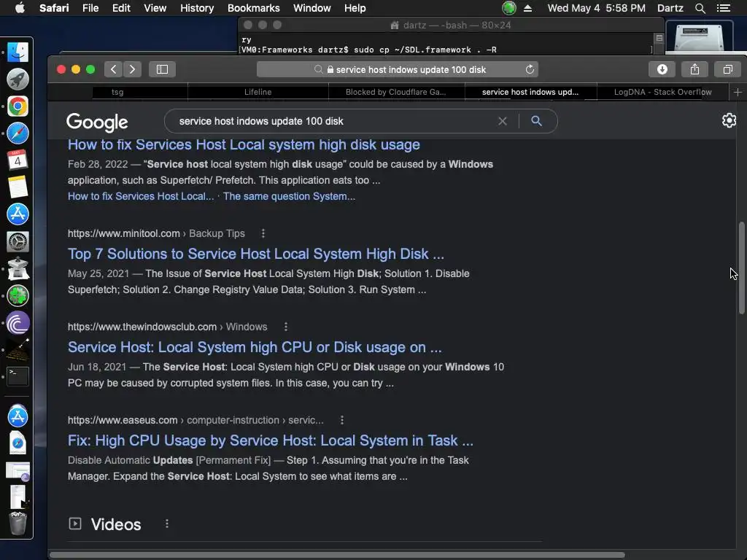Switch to Blocked by Cloudflare tab
This screenshot has height=560, width=747.
click(396, 92)
